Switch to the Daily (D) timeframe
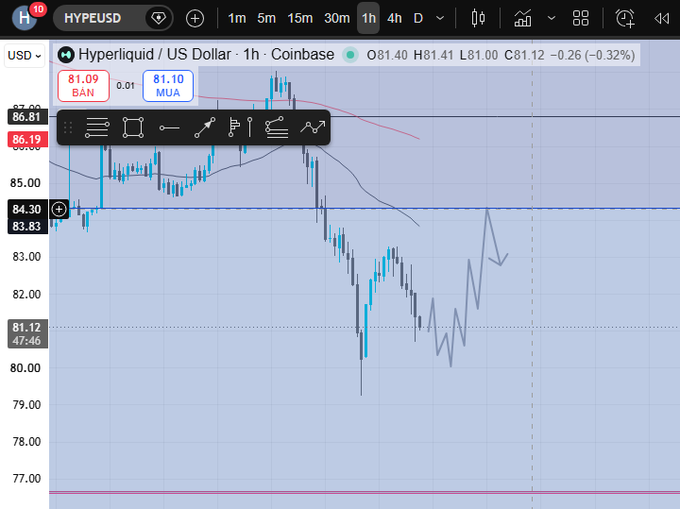This screenshot has height=509, width=680. click(x=418, y=18)
